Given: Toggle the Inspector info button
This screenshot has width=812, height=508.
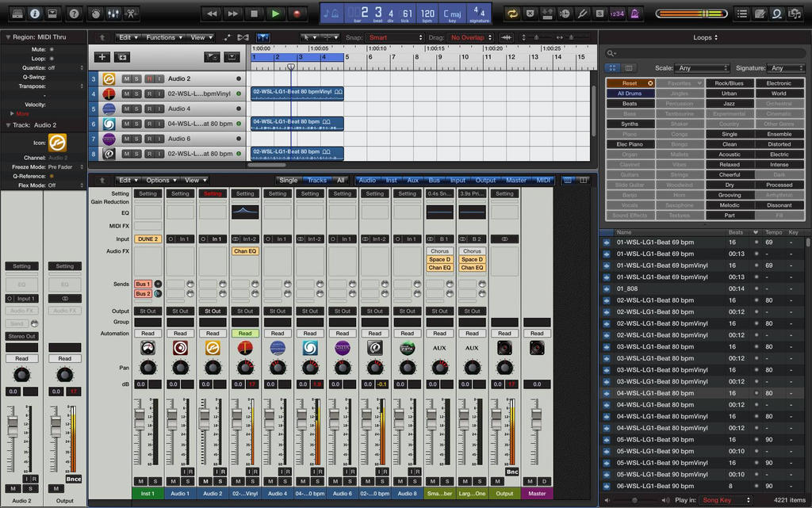Looking at the screenshot, I should tap(35, 13).
